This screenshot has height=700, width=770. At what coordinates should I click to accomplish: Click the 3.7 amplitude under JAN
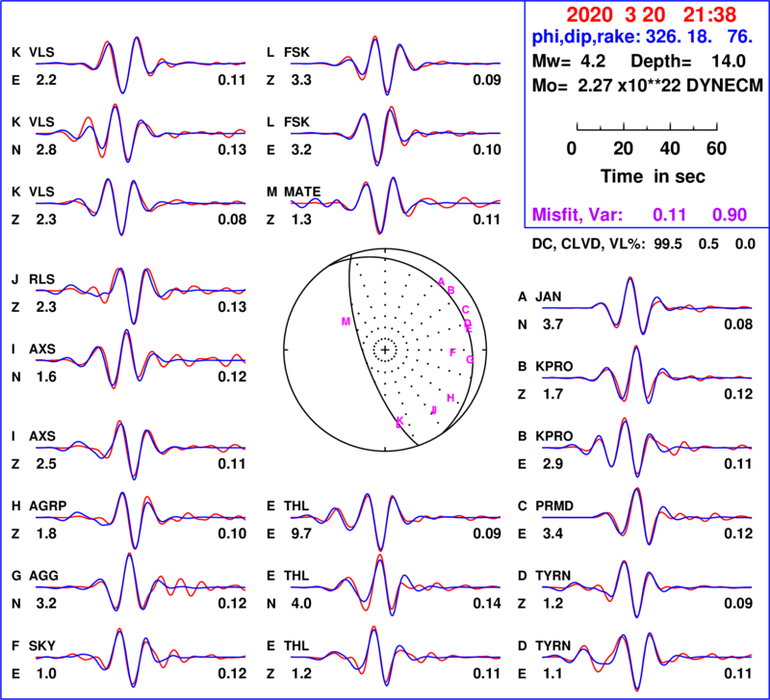coord(552,324)
